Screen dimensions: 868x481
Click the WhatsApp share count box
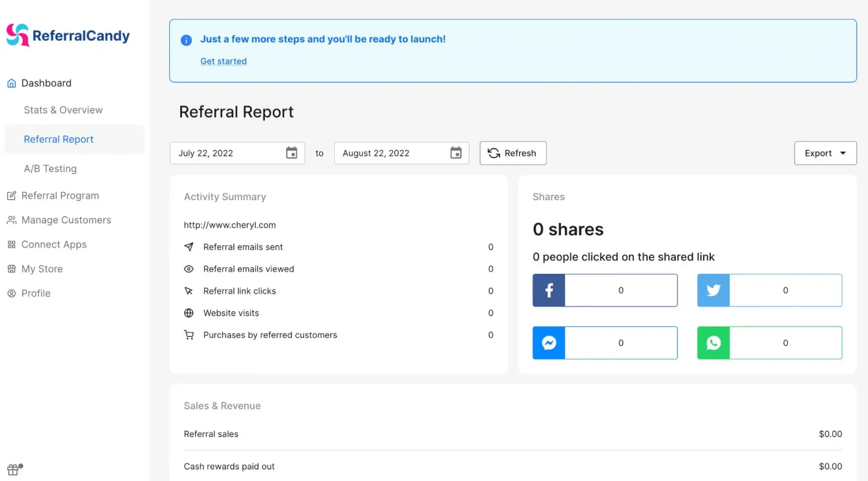coord(786,343)
